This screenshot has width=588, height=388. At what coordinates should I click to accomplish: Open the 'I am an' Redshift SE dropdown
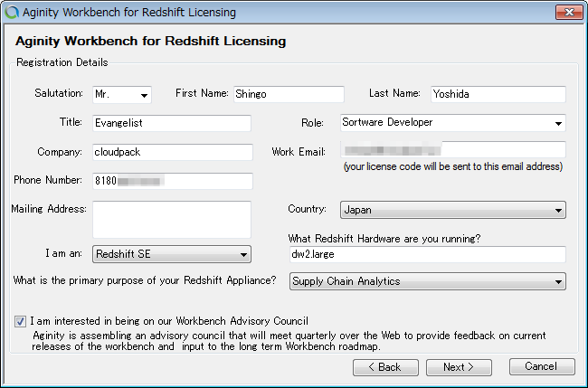172,254
